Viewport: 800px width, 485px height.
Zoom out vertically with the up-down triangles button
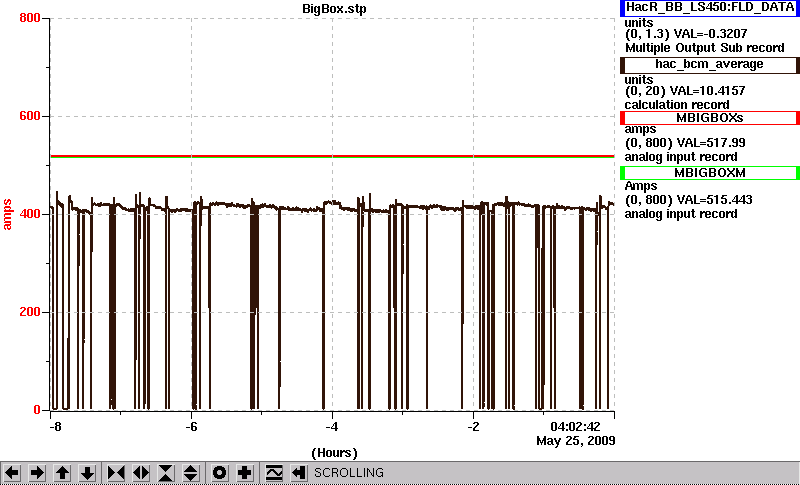[190, 473]
